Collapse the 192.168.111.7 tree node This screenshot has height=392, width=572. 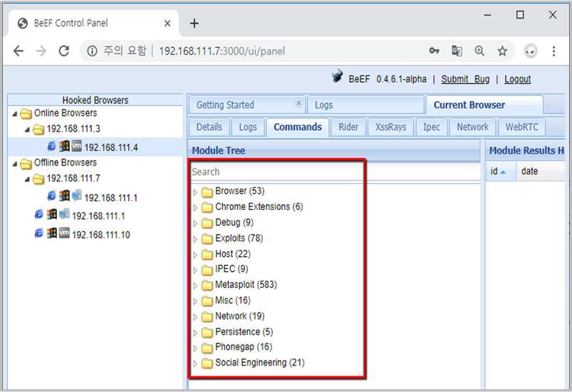pyautogui.click(x=27, y=179)
